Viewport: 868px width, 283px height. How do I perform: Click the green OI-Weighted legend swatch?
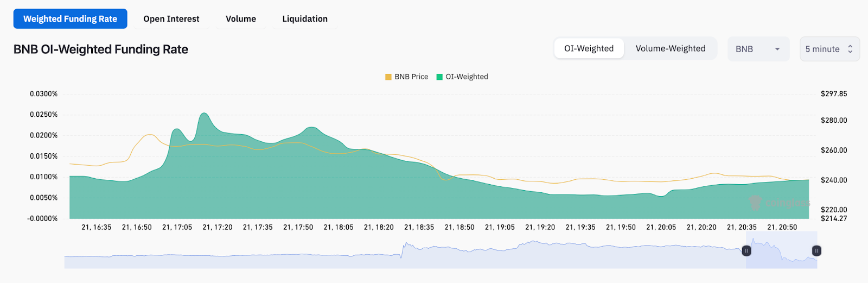click(x=439, y=77)
